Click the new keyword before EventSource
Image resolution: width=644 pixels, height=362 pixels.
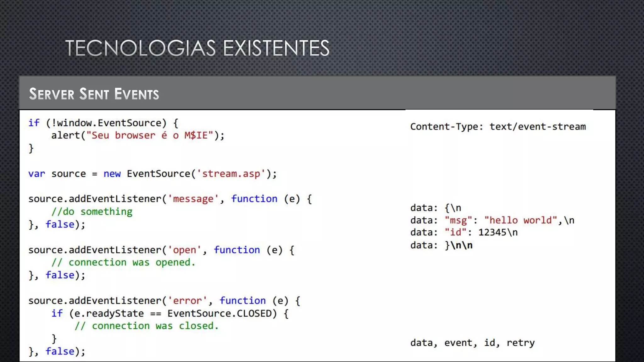112,174
